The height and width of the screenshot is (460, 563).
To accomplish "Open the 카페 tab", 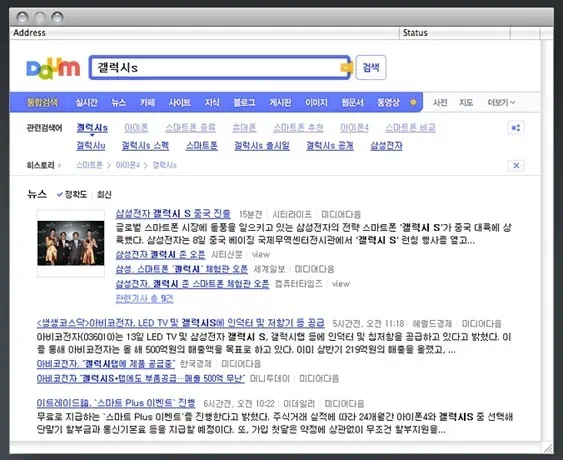I will tap(148, 102).
